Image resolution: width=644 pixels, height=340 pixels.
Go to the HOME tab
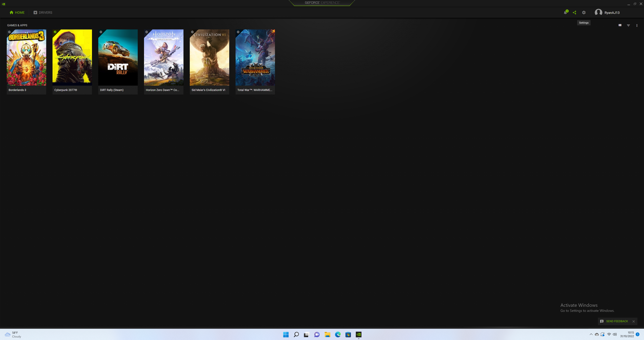coord(17,13)
